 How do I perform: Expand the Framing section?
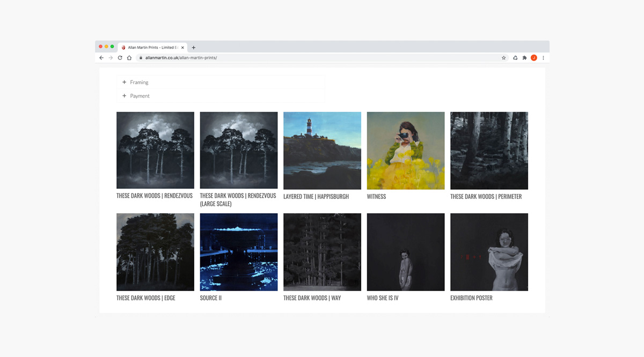pyautogui.click(x=221, y=82)
